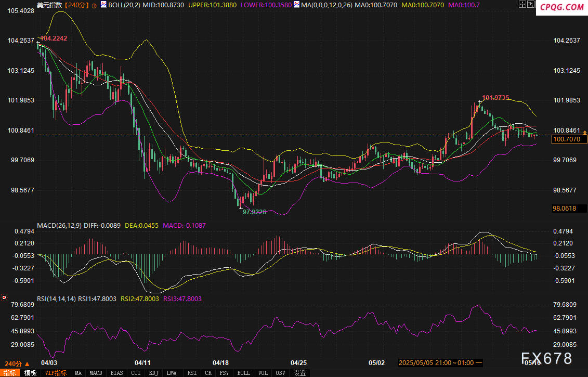The image size is (588, 377).
Task: Click the pink MACD:-0.1087 value
Action: (184, 226)
